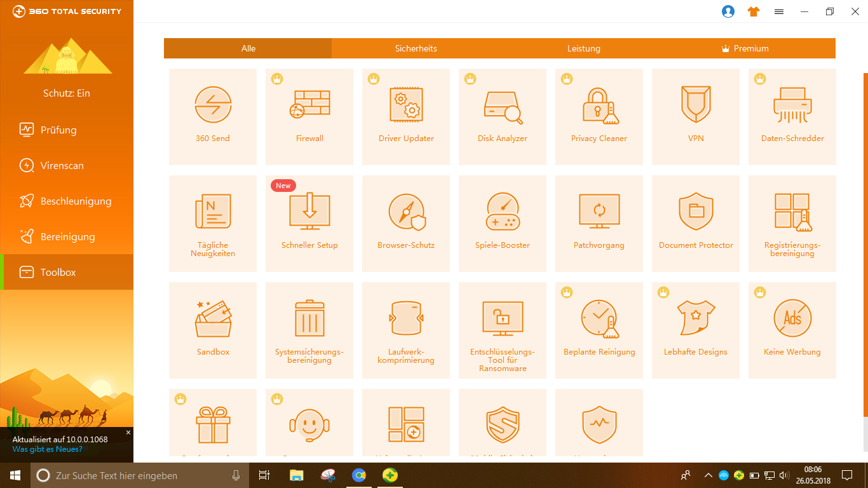The image size is (868, 488).
Task: Select Beschleunigung in the sidebar
Action: pos(67,201)
